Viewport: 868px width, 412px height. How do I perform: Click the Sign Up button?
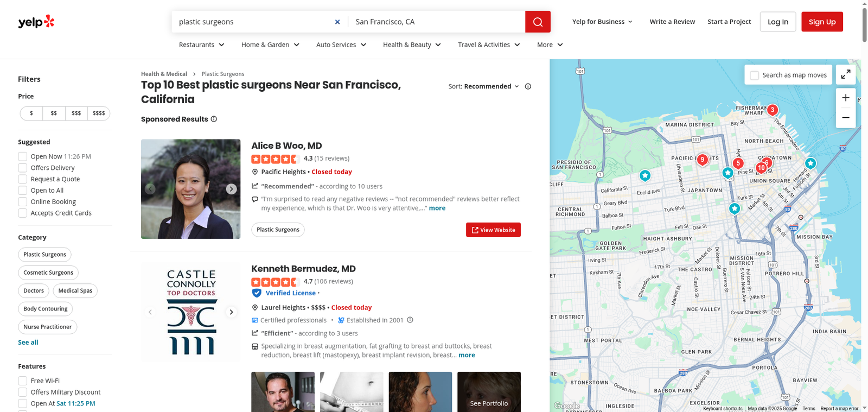(822, 22)
